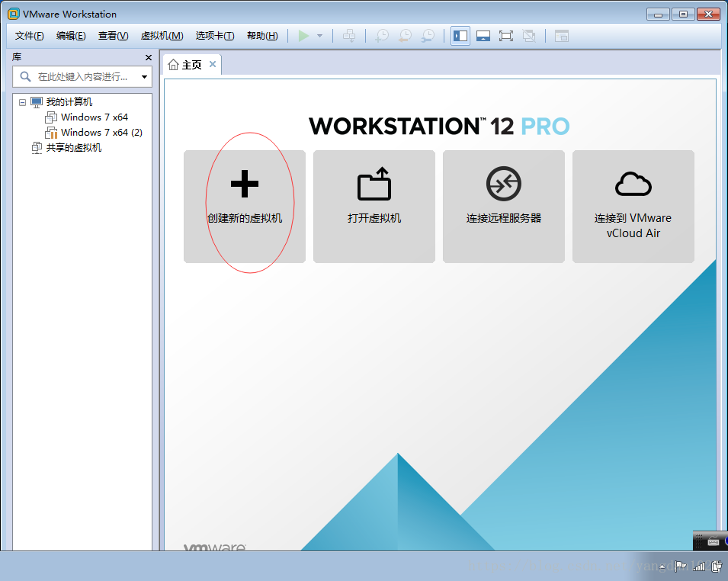Toggle the library sidebar view icon
728x581 pixels.
point(460,36)
